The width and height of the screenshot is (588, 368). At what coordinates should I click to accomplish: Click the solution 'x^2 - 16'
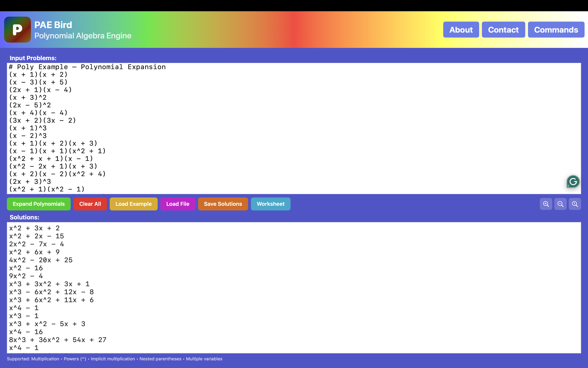pyautogui.click(x=26, y=268)
